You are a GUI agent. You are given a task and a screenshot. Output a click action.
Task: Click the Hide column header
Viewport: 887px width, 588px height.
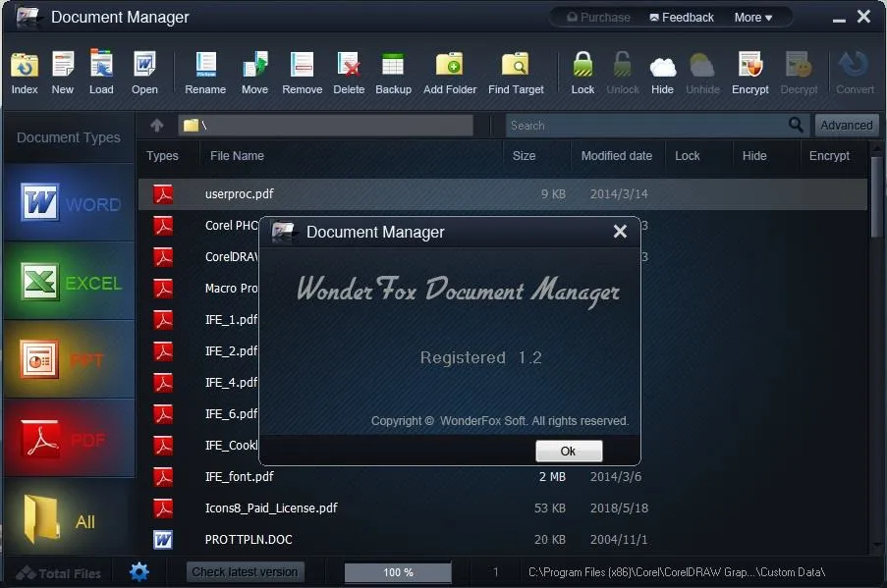tap(754, 155)
